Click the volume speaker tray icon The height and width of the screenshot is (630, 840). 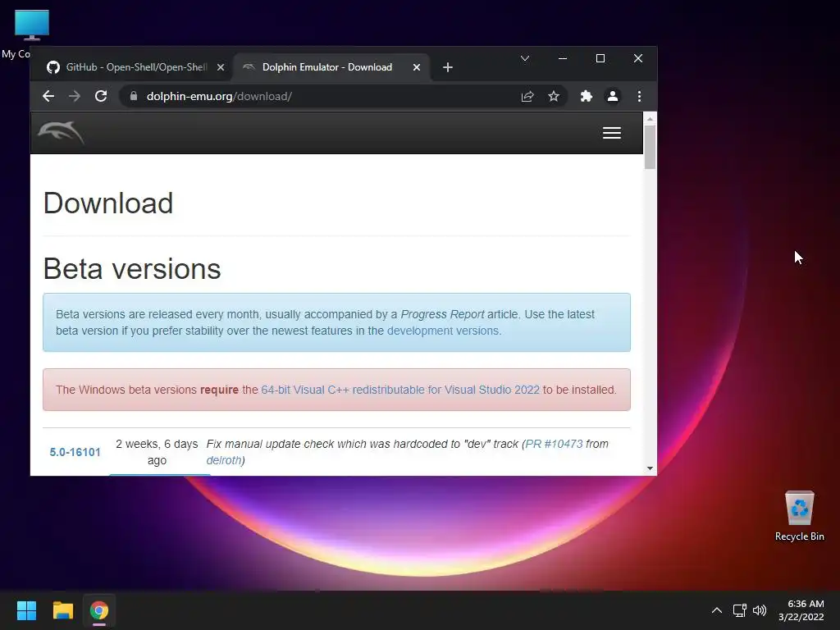[x=760, y=610]
